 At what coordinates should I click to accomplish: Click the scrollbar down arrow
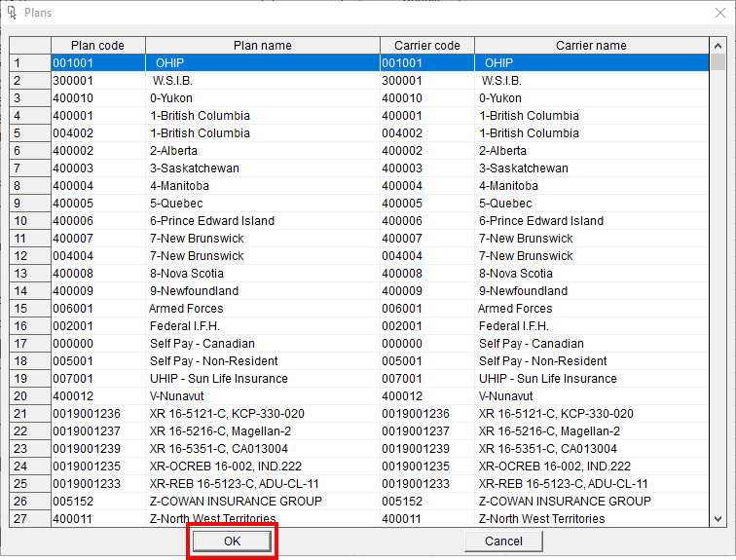point(718,519)
